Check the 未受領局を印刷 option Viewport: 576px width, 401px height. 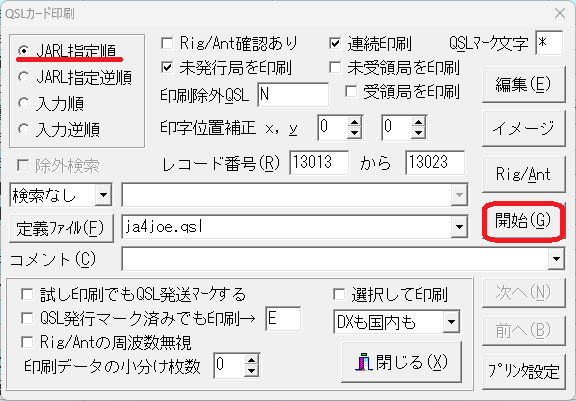[335, 68]
